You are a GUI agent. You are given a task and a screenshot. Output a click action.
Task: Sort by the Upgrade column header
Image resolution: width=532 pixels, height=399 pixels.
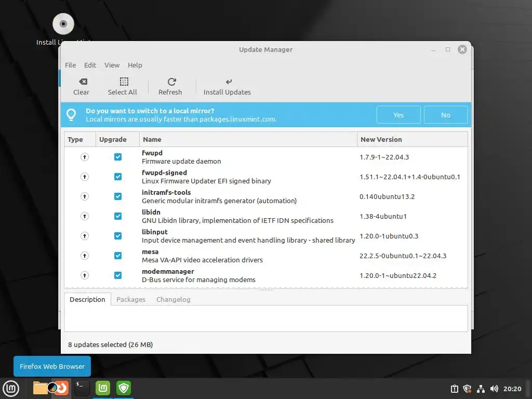[x=117, y=139]
